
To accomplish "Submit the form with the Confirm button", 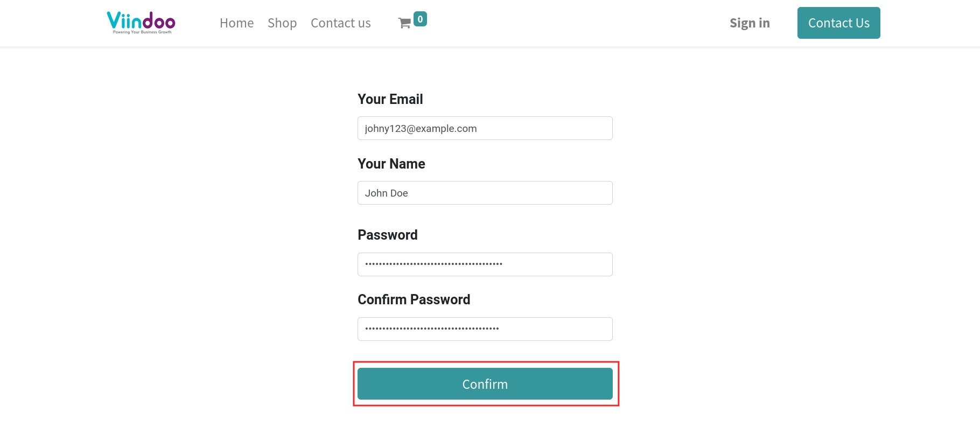I will [485, 384].
